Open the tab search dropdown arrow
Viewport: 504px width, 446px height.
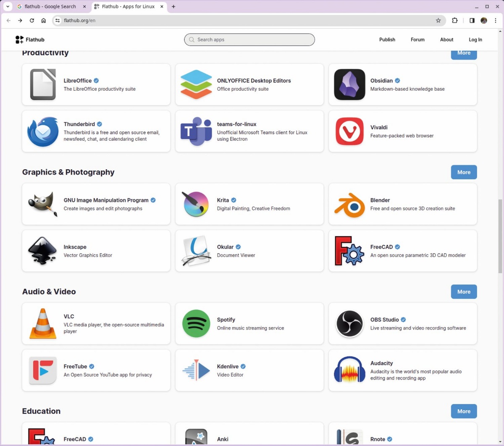click(x=8, y=7)
